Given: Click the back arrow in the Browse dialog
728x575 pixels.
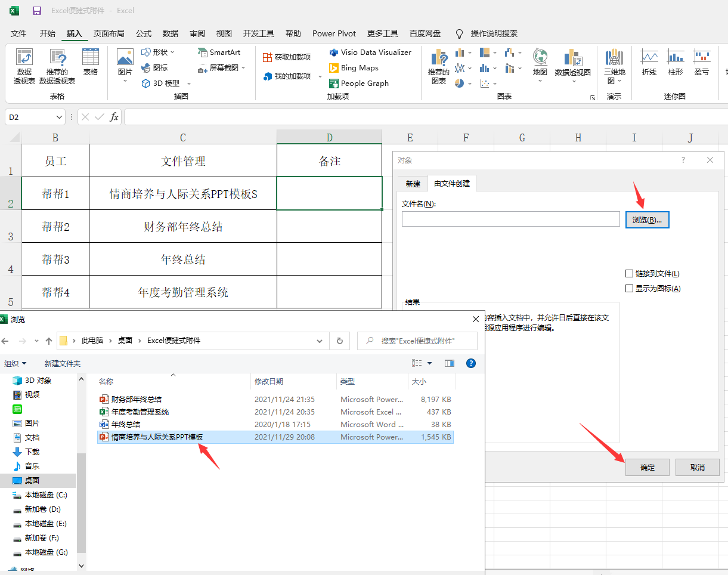Looking at the screenshot, I should [6, 341].
